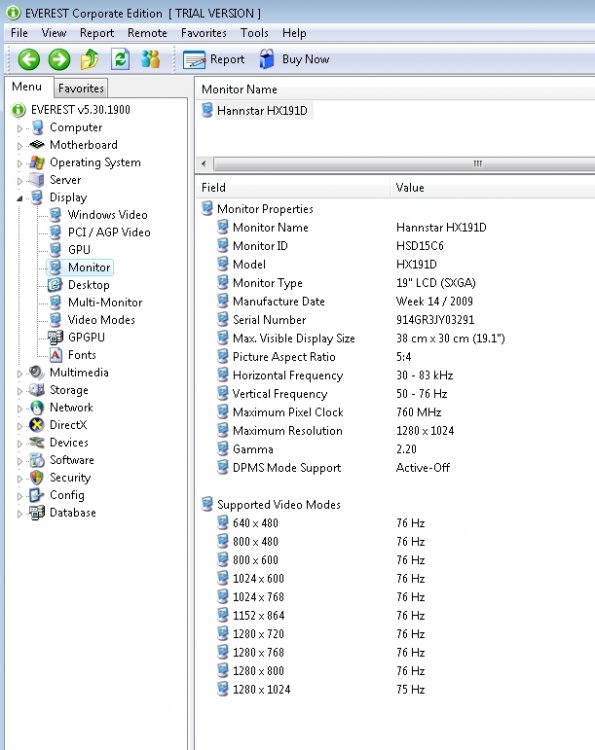Click the Computer icon in the tree
The image size is (595, 750).
37,127
